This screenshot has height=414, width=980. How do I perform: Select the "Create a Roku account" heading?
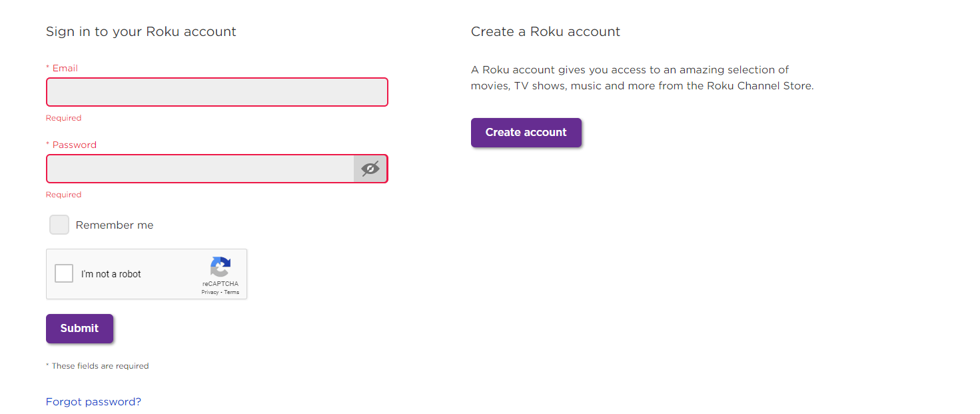546,31
